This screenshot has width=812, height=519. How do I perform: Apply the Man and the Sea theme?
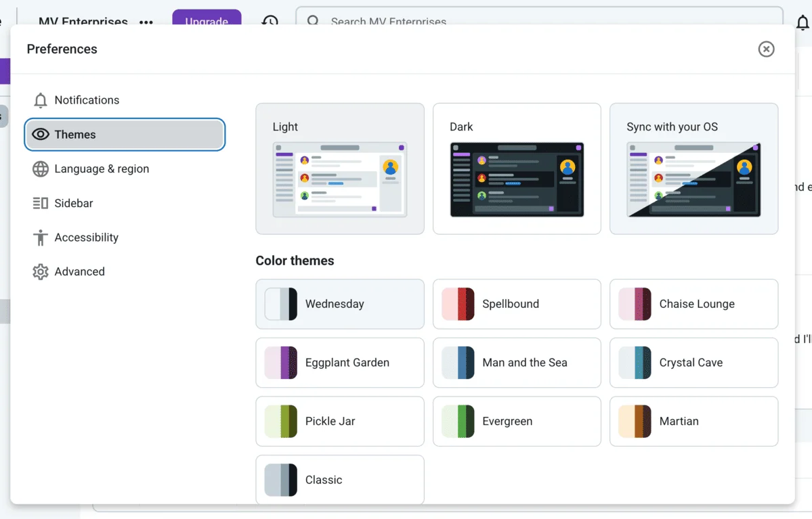[516, 363]
